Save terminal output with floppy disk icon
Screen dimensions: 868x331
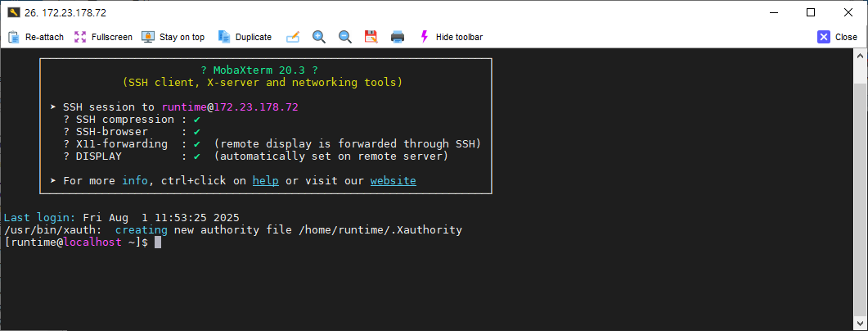[371, 37]
